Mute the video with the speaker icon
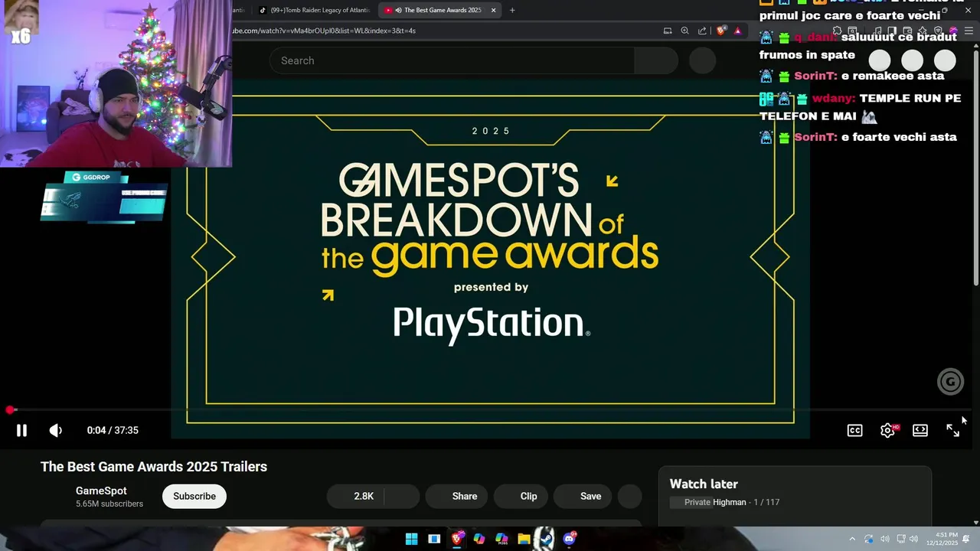This screenshot has width=980, height=551. coord(56,431)
